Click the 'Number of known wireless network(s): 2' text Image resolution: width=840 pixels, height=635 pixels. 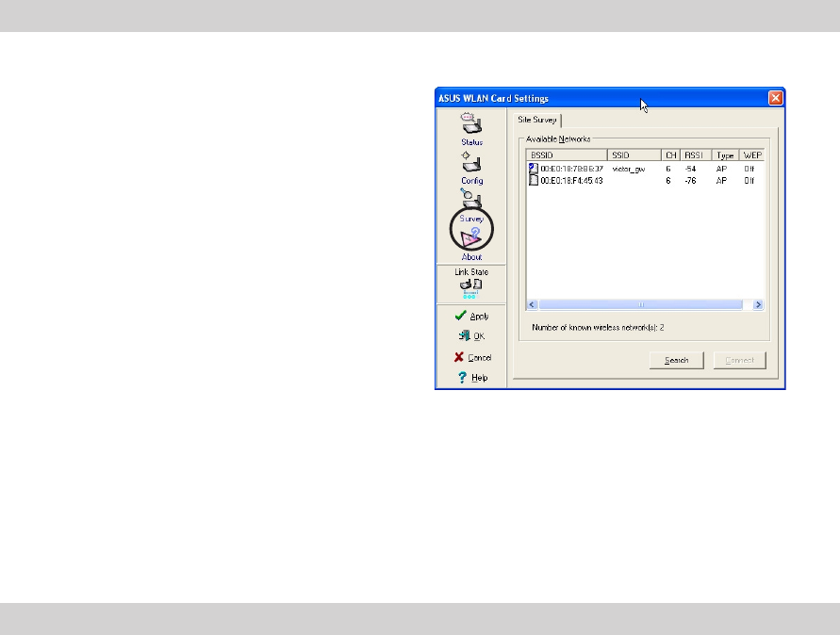coord(598,327)
